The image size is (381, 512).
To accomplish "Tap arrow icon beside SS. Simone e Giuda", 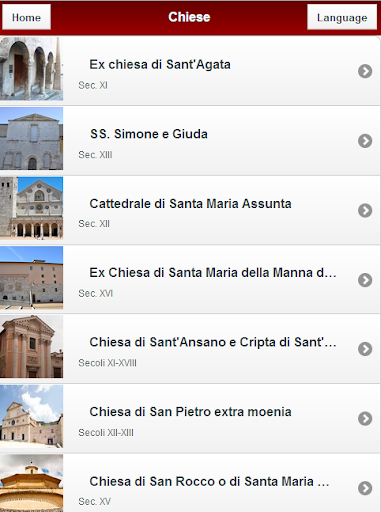I will click(365, 141).
